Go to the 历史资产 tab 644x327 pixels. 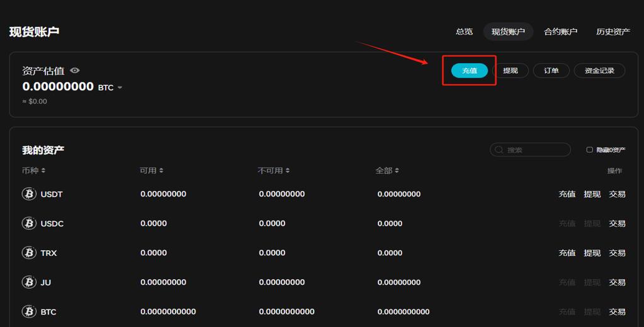[x=613, y=32]
